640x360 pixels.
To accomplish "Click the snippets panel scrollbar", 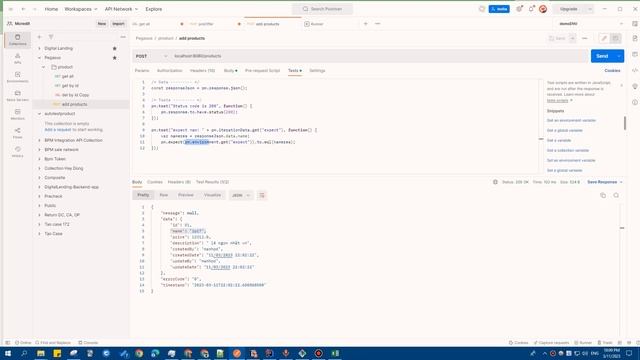I will [x=625, y=123].
